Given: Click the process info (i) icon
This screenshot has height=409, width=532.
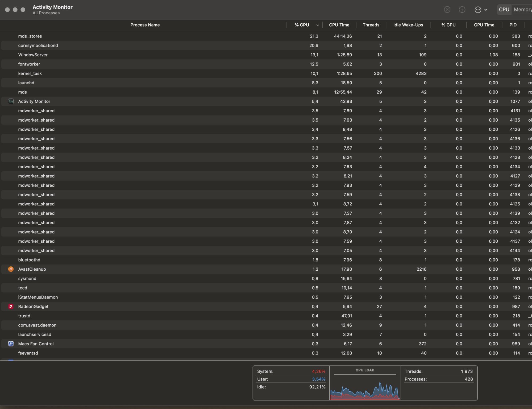Looking at the screenshot, I should click(x=462, y=10).
